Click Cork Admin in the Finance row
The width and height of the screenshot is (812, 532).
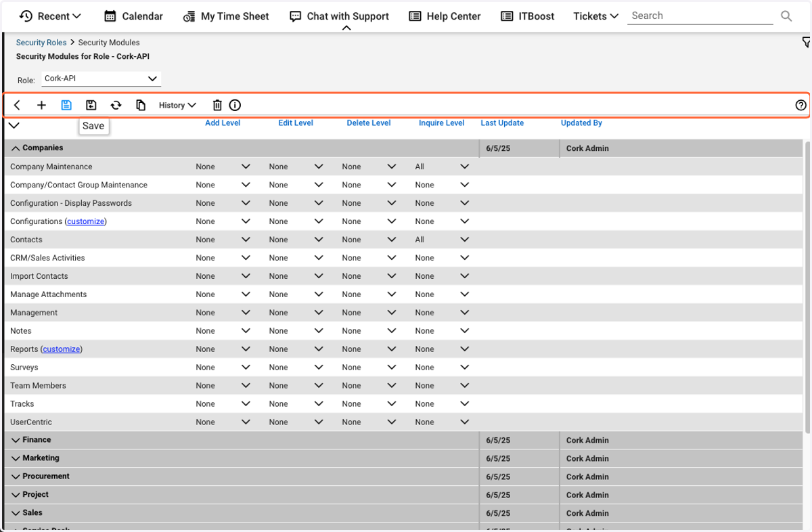(x=587, y=441)
